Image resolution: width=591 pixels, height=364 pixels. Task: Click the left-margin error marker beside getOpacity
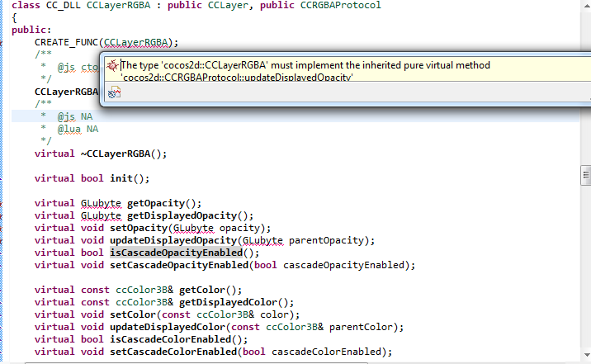[1, 204]
